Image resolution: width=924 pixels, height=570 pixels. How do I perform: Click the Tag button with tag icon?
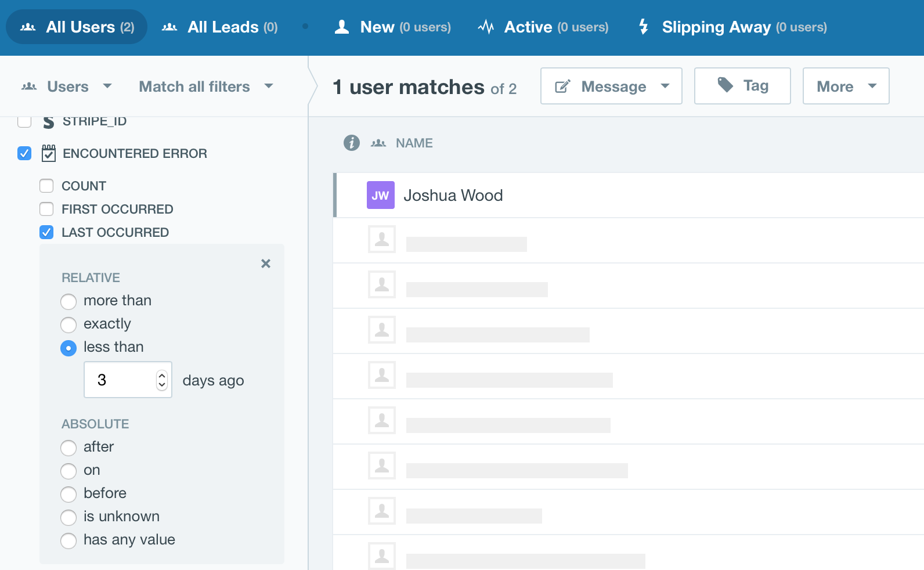[x=742, y=86]
